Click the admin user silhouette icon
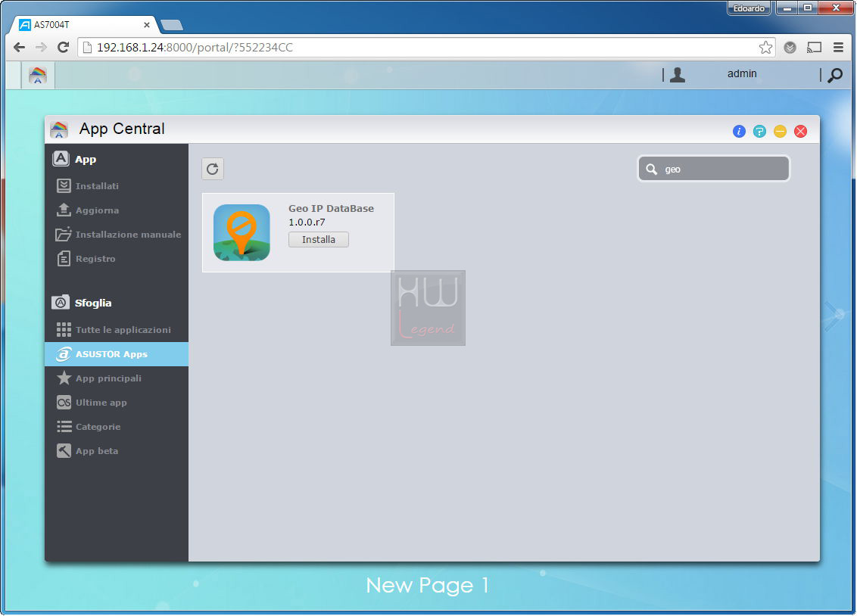 tap(677, 75)
